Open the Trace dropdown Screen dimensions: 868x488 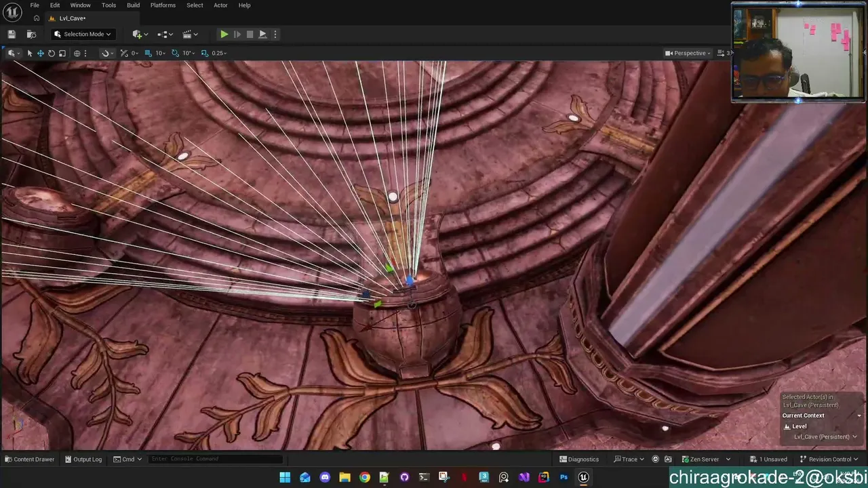(x=629, y=460)
